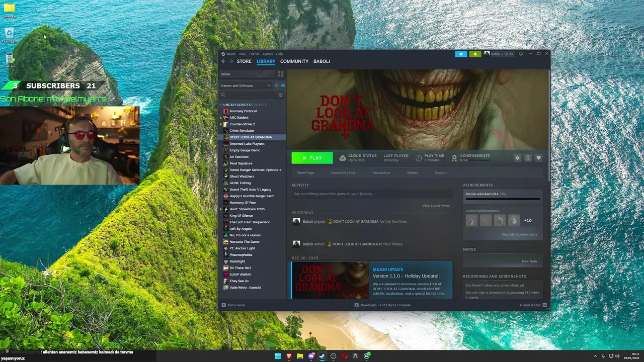Image resolution: width=644 pixels, height=362 pixels.
Task: Show hidden tray icons chevron
Action: click(x=595, y=356)
